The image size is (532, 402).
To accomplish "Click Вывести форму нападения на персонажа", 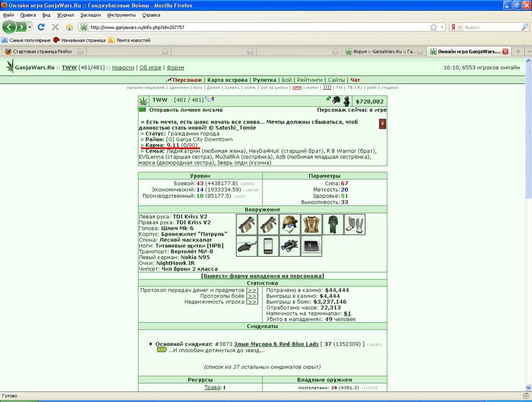I will tap(263, 276).
